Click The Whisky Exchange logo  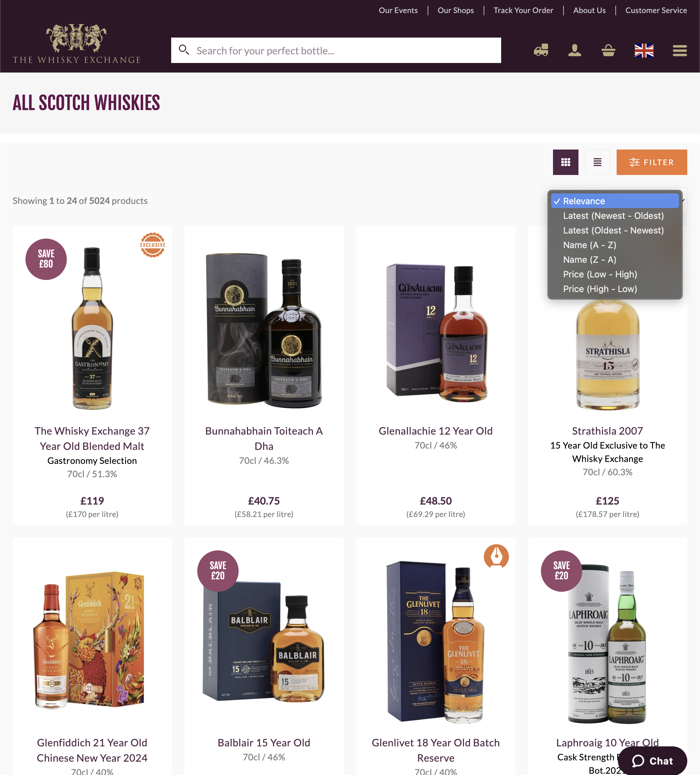76,44
